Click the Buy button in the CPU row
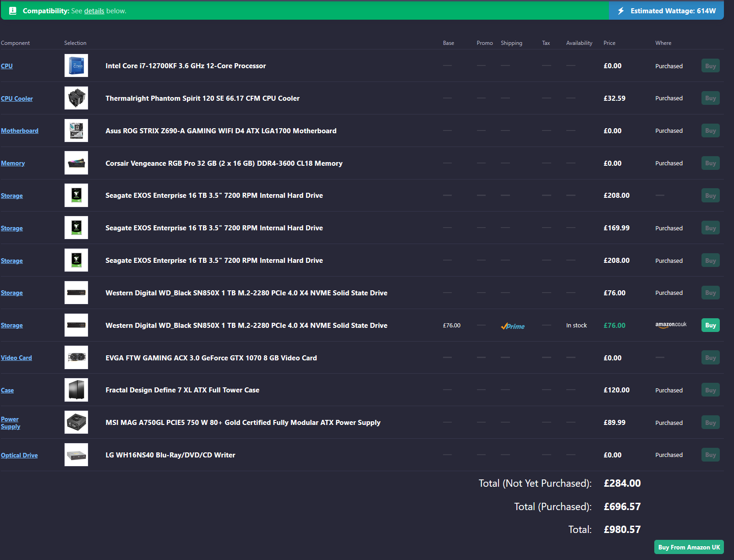734x560 pixels. click(x=710, y=65)
